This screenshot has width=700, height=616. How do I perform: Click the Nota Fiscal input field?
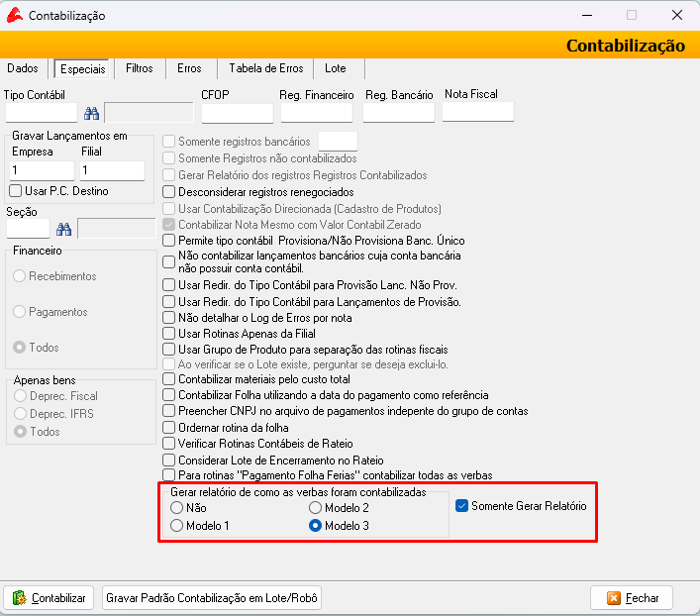click(x=477, y=112)
